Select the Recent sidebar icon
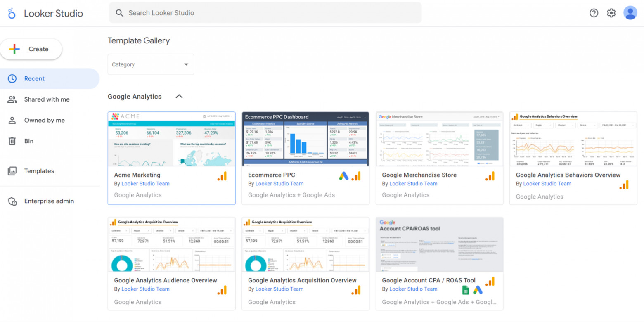644x322 pixels. pyautogui.click(x=13, y=78)
